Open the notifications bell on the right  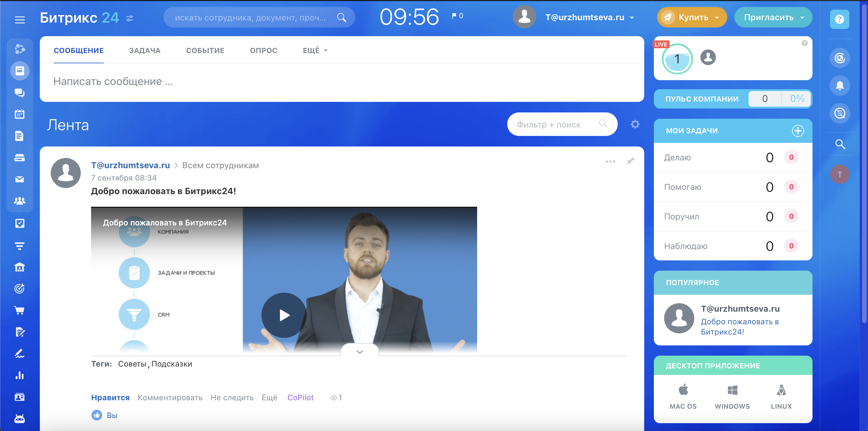(840, 86)
